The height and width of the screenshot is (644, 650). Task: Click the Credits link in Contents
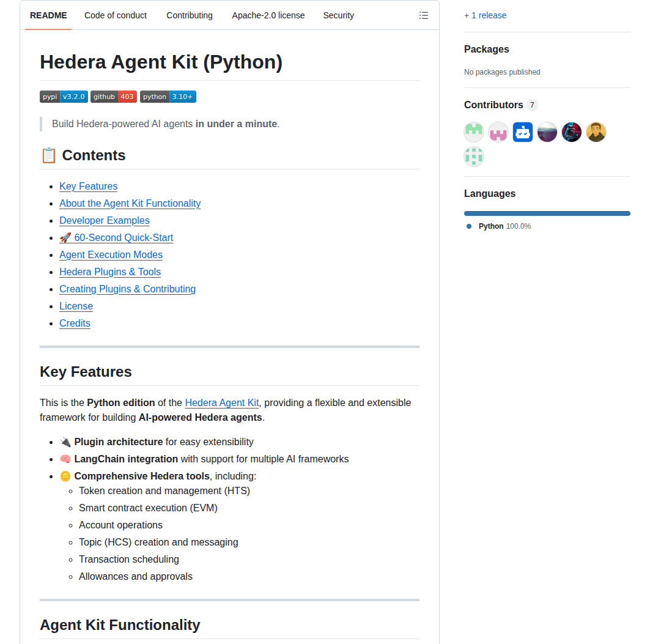point(75,323)
